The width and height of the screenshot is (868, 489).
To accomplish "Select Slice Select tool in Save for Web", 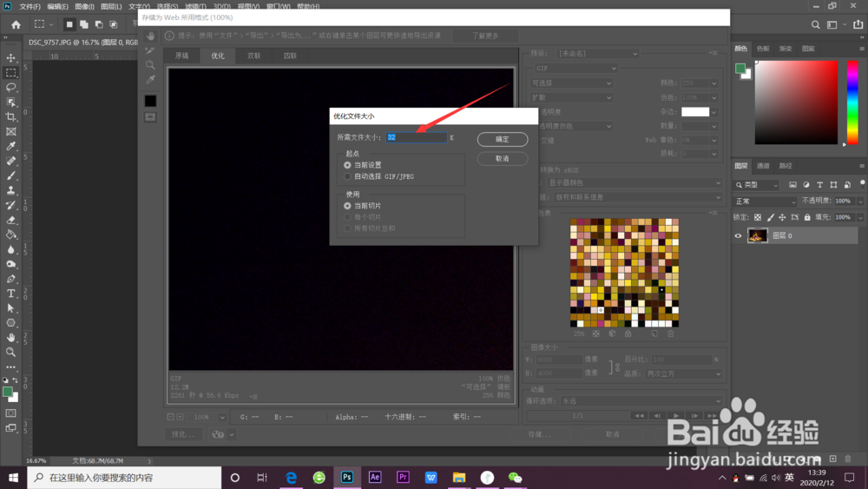I will tap(150, 50).
